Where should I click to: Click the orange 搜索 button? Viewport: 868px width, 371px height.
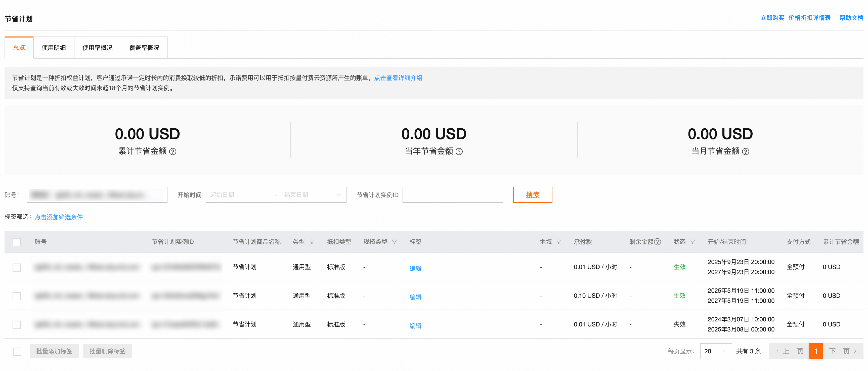[532, 195]
